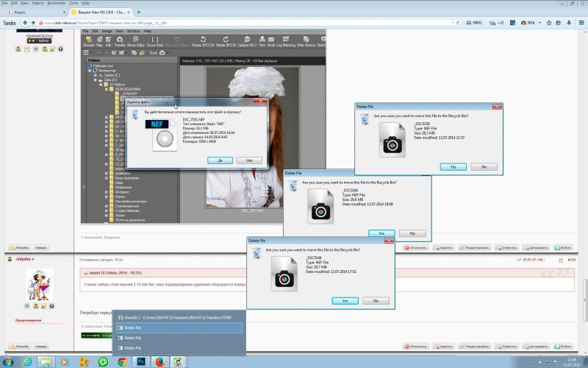Open the Bookmarks menu

click(x=57, y=3)
